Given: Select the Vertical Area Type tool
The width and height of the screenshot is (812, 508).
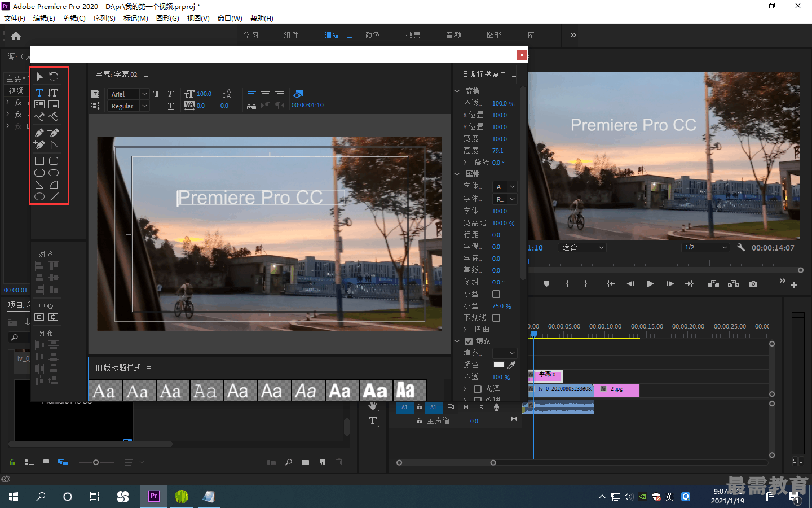Looking at the screenshot, I should 54,104.
